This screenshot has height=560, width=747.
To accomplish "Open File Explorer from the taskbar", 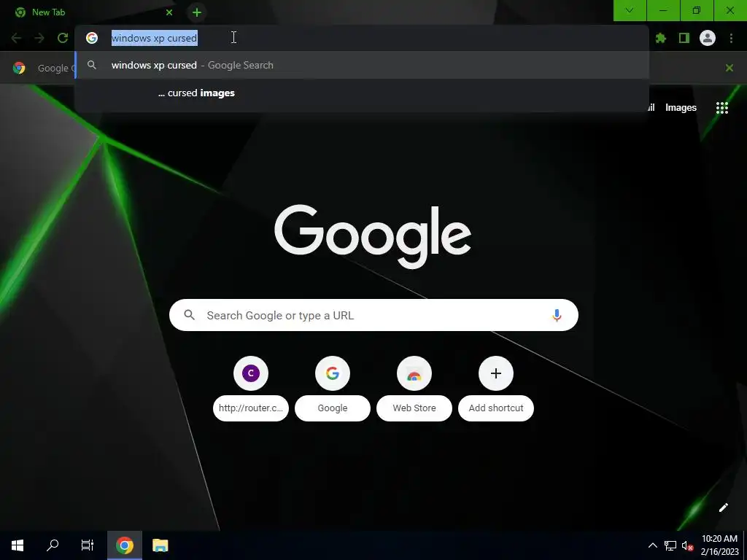I will 160,545.
